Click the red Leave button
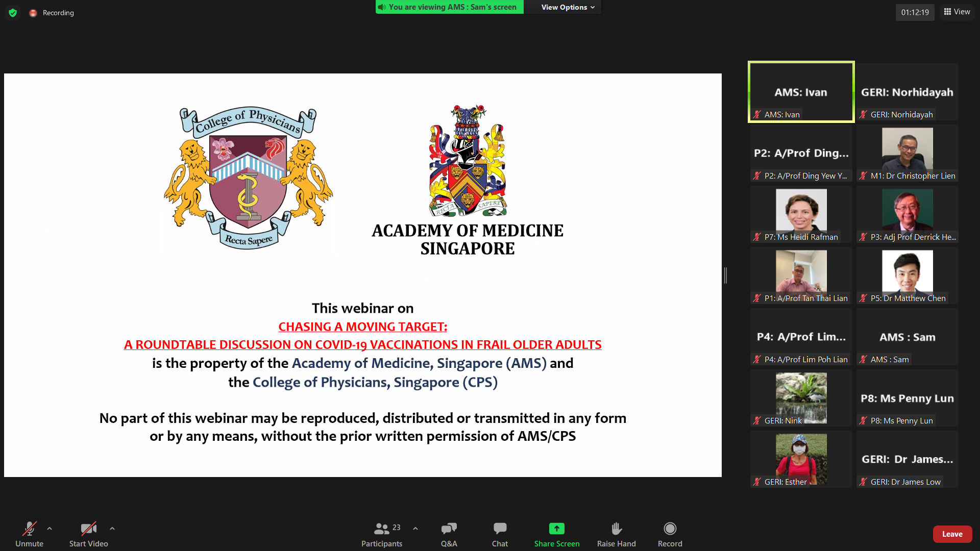The image size is (980, 551). [x=952, y=534]
